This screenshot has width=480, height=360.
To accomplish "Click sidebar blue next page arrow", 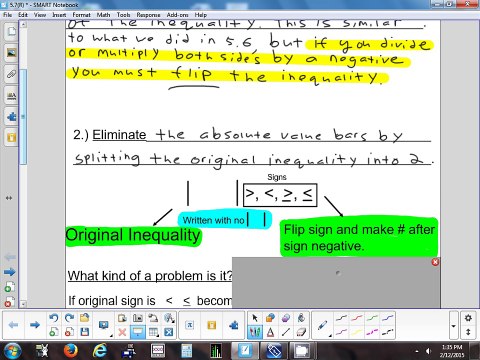I will pos(9,272).
